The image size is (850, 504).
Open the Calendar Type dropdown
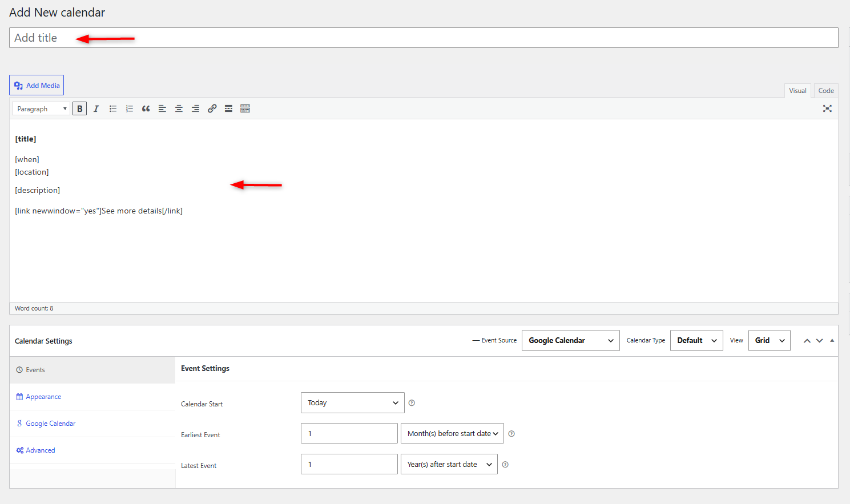click(696, 340)
